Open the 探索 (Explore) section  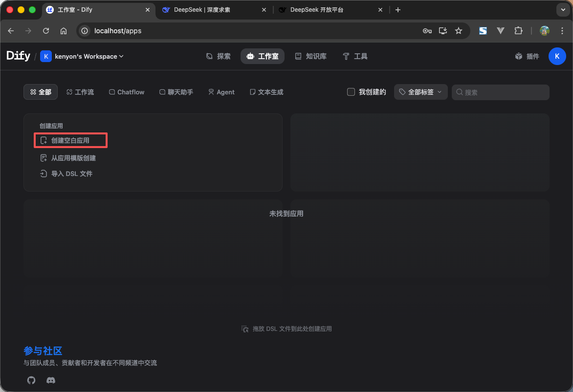click(x=218, y=56)
